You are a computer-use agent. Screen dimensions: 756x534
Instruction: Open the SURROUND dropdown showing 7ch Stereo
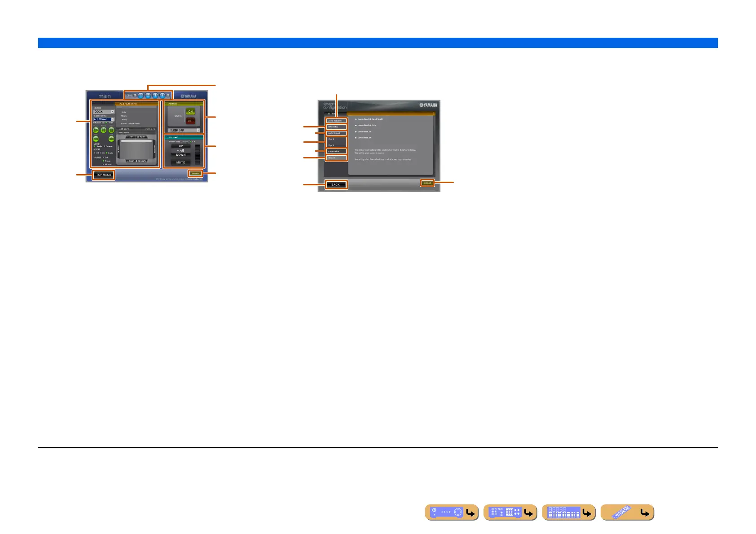click(x=104, y=119)
